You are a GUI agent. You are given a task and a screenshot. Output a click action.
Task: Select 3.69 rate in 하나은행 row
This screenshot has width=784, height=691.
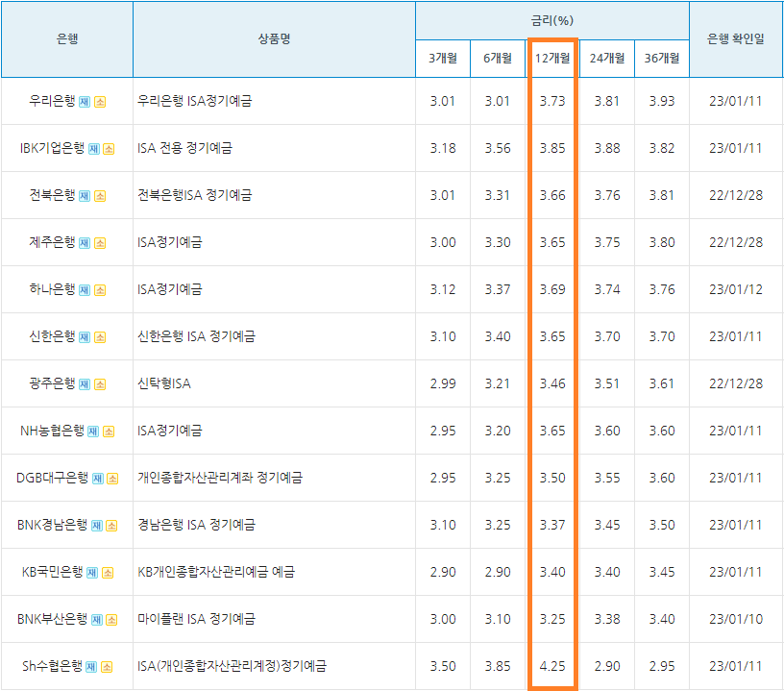click(x=552, y=289)
